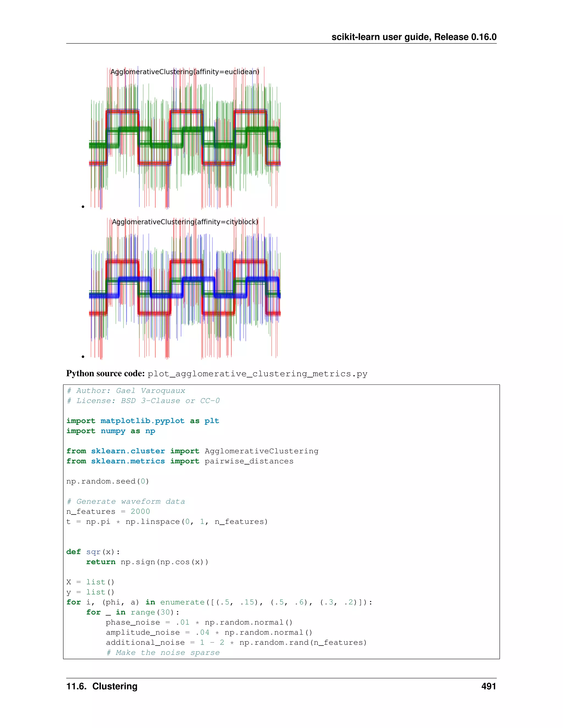The image size is (563, 728).
Task: Click the 'amplitude_noise = .04' line
Action: point(209,632)
